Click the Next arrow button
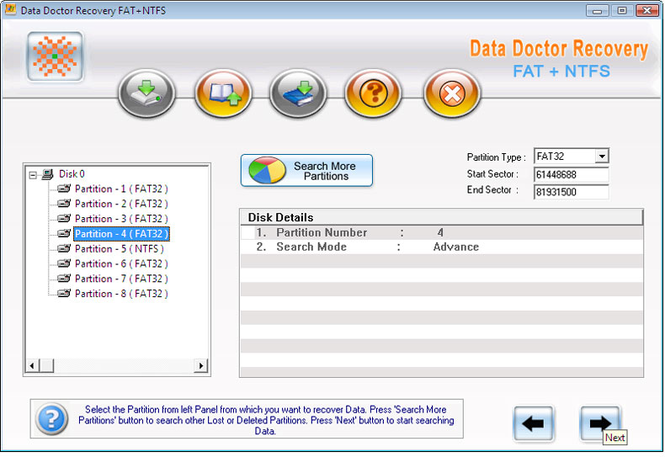Image resolution: width=665 pixels, height=457 pixels. tap(600, 423)
